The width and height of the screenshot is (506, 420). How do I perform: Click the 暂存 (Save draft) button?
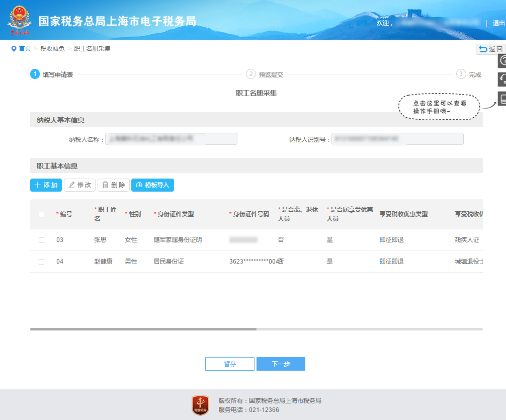pyautogui.click(x=229, y=364)
